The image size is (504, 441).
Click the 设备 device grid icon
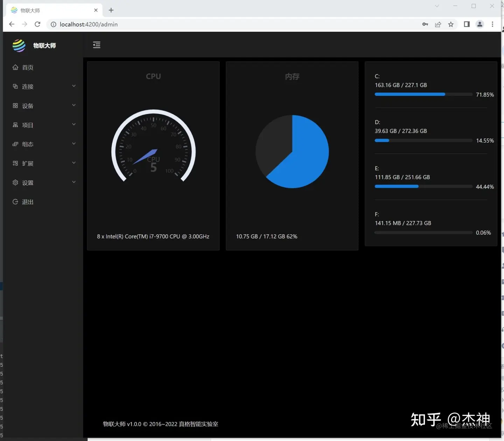point(15,106)
